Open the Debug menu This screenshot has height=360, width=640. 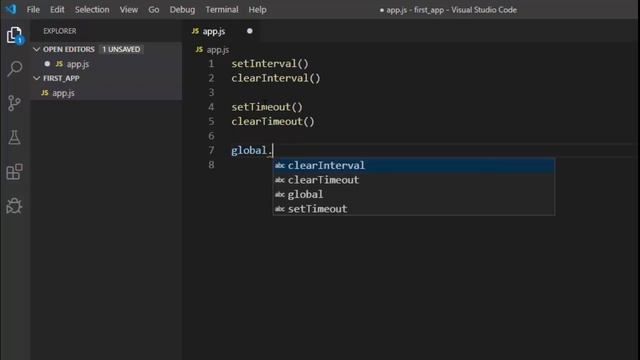pos(182,9)
